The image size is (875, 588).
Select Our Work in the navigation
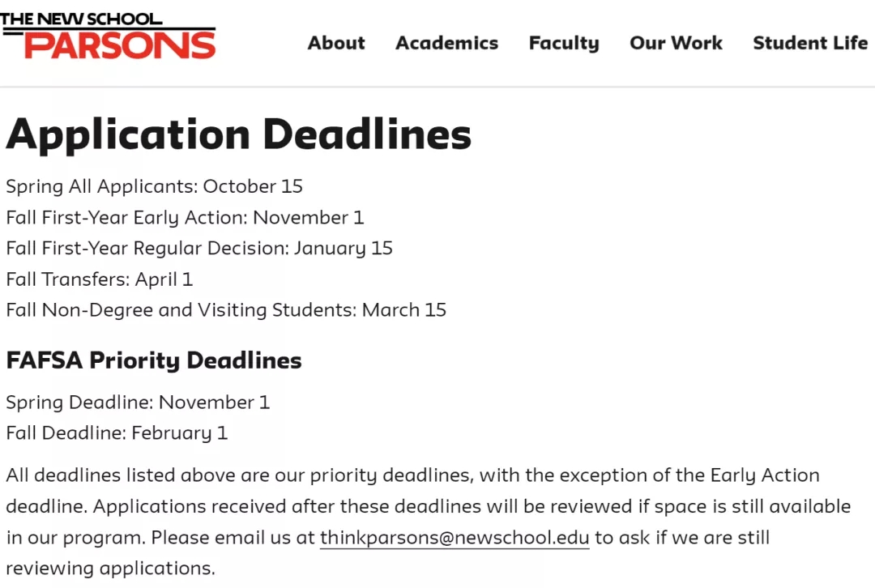[676, 43]
